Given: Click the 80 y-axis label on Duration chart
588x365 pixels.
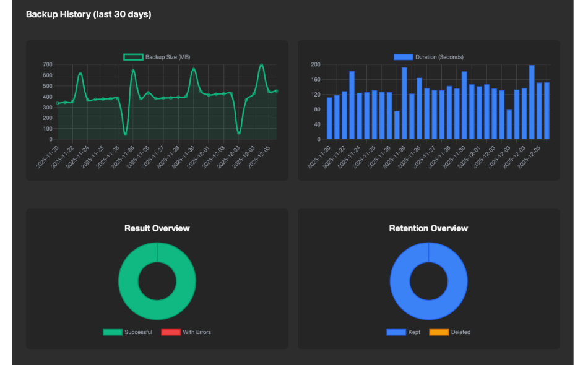Looking at the screenshot, I should (318, 109).
